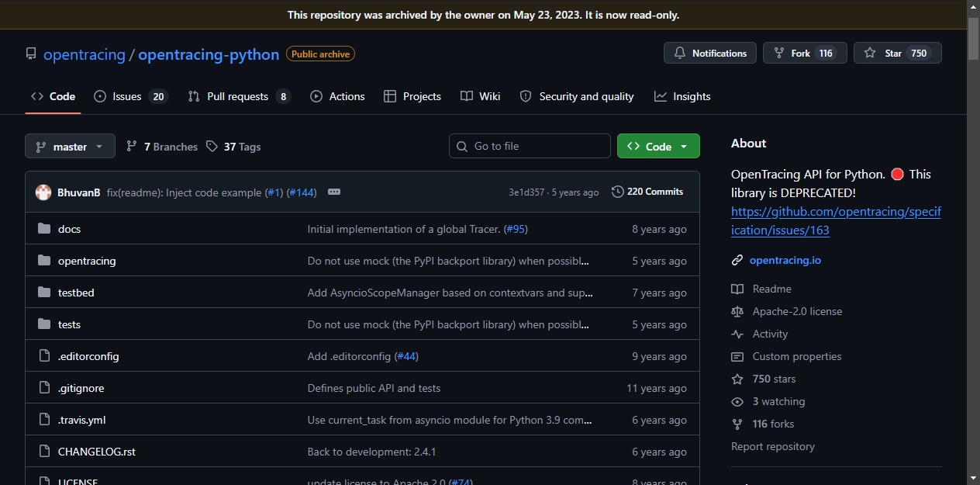Screen dimensions: 980x485
Task: Open the 220 Commits history link
Action: (x=647, y=192)
